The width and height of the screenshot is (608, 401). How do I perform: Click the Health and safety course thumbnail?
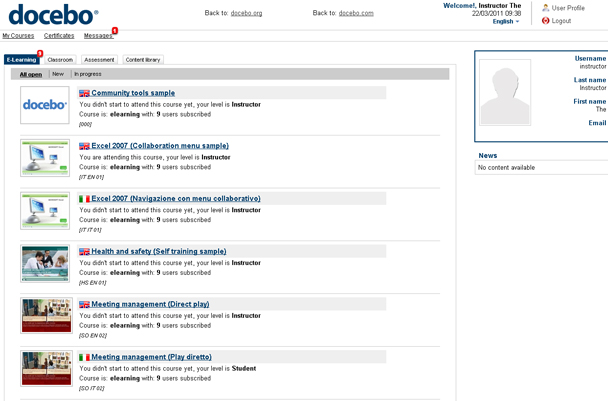click(x=45, y=263)
